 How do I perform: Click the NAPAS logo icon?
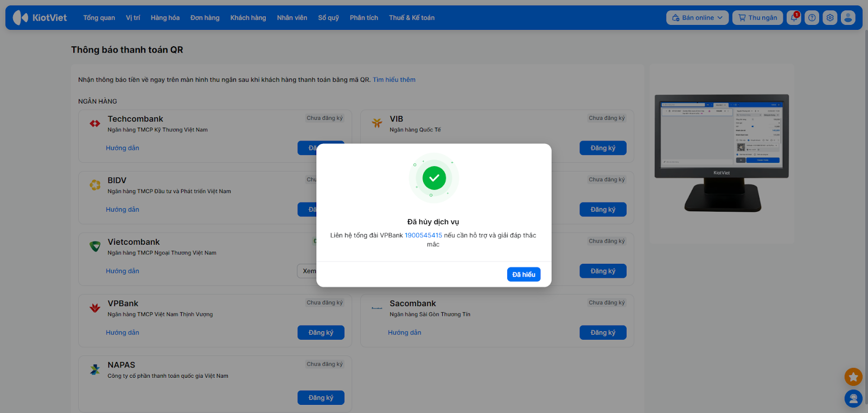pos(95,370)
